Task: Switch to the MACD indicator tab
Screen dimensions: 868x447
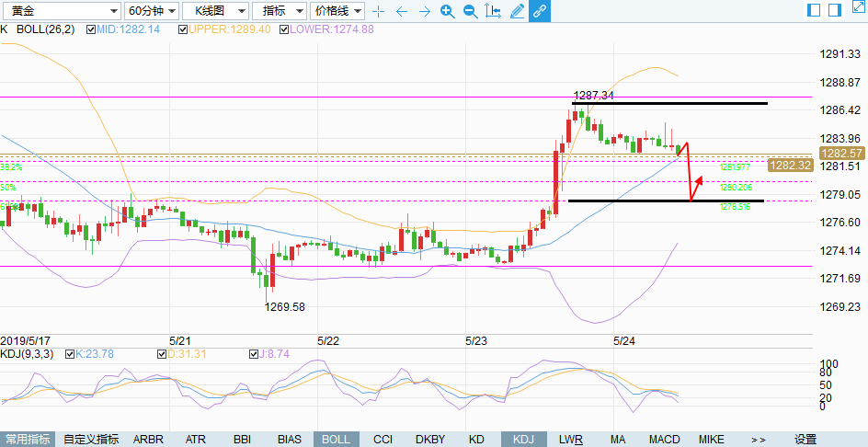Action: 663,440
